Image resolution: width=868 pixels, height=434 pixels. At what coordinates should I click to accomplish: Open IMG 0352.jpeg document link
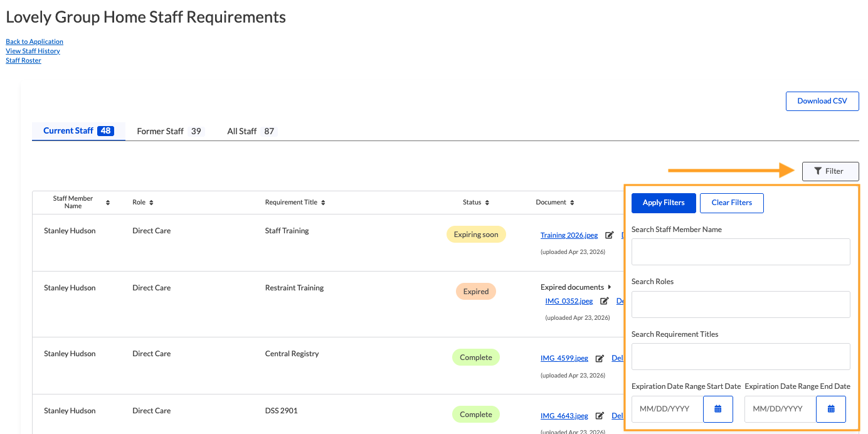[x=569, y=301]
